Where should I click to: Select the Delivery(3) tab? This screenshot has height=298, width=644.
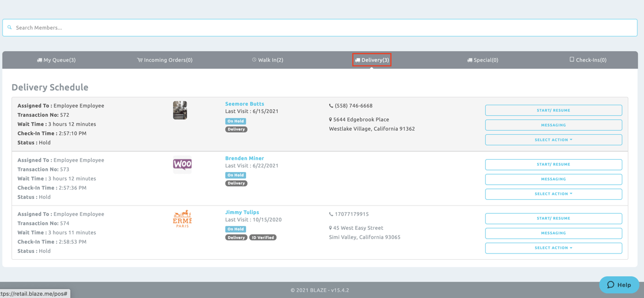372,60
